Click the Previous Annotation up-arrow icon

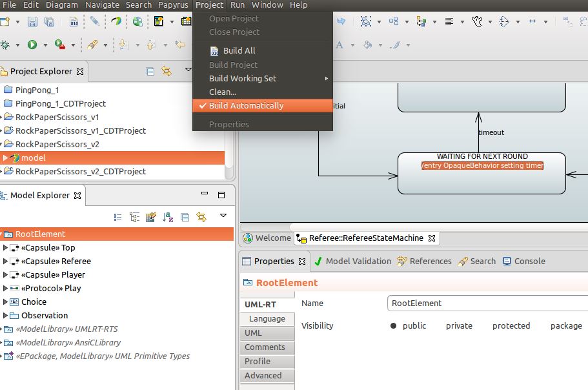[x=150, y=45]
